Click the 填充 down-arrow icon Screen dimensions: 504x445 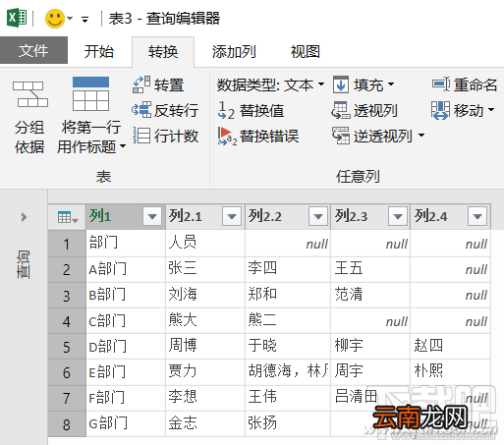tap(341, 84)
